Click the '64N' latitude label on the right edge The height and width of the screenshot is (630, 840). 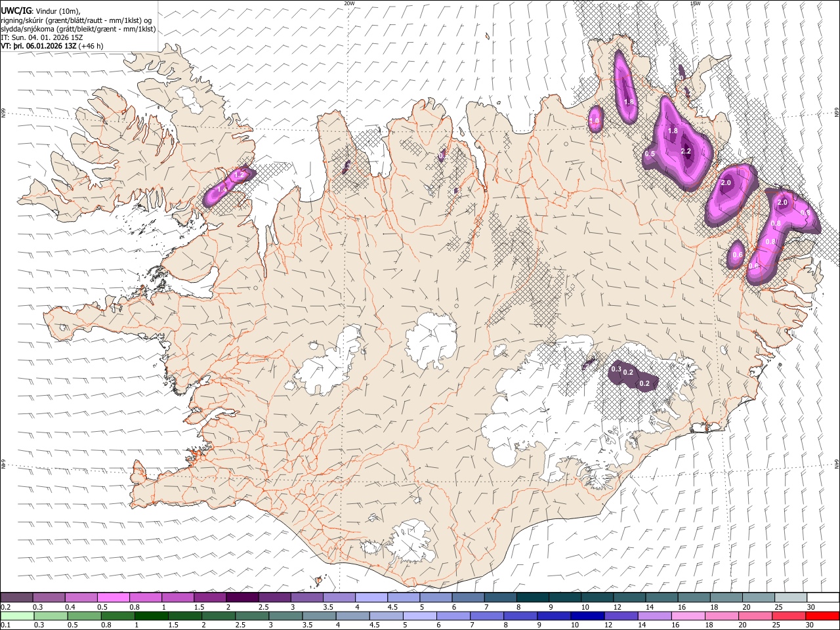pyautogui.click(x=837, y=463)
